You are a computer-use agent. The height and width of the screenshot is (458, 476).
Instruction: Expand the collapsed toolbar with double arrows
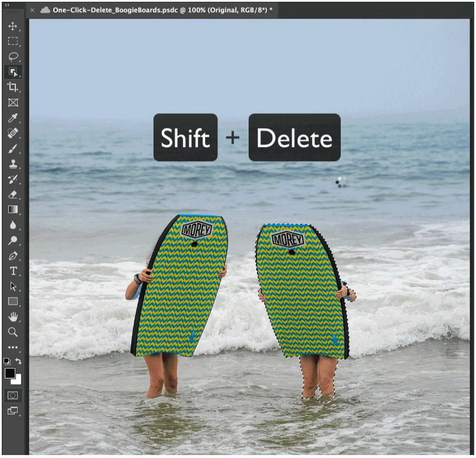pos(7,5)
